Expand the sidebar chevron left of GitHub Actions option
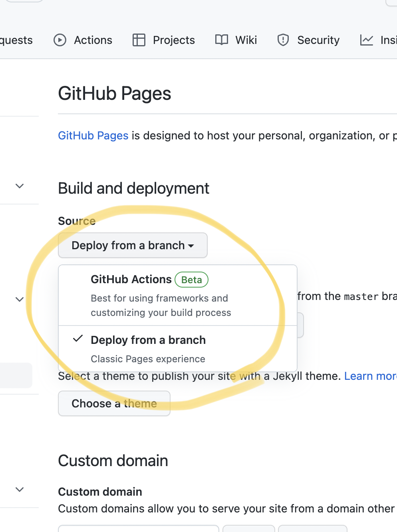Viewport: 397px width, 532px height. click(x=20, y=299)
